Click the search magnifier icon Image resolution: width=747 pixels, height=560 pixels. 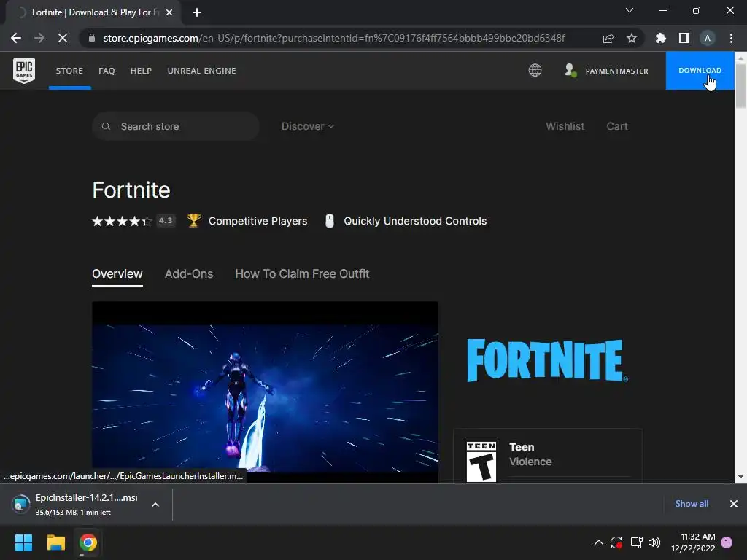(x=107, y=126)
